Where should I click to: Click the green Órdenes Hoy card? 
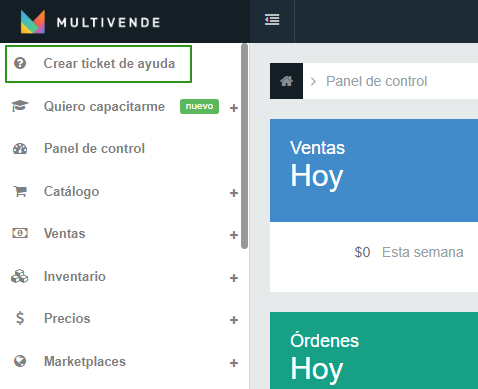coord(374,350)
